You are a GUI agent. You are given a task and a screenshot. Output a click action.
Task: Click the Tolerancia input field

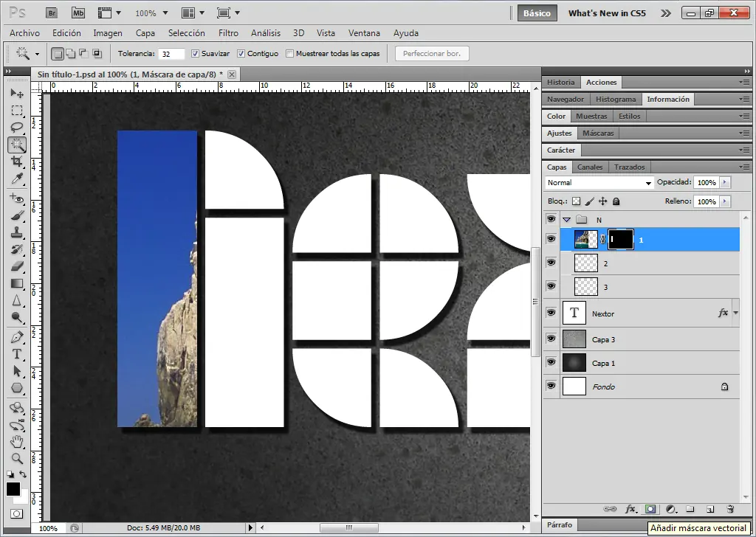[x=171, y=54]
